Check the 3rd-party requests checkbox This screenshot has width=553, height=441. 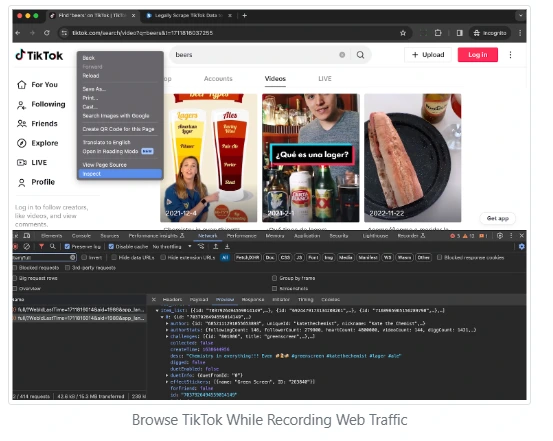pos(67,268)
